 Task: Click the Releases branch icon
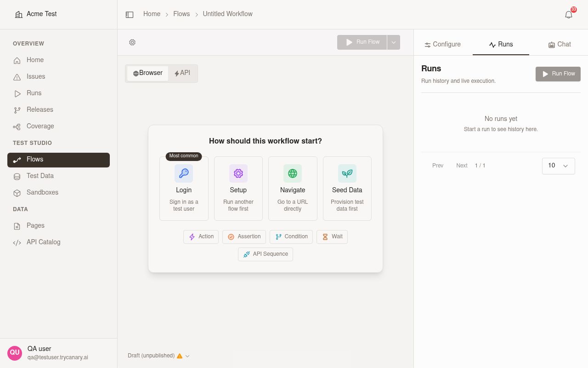[x=17, y=110]
